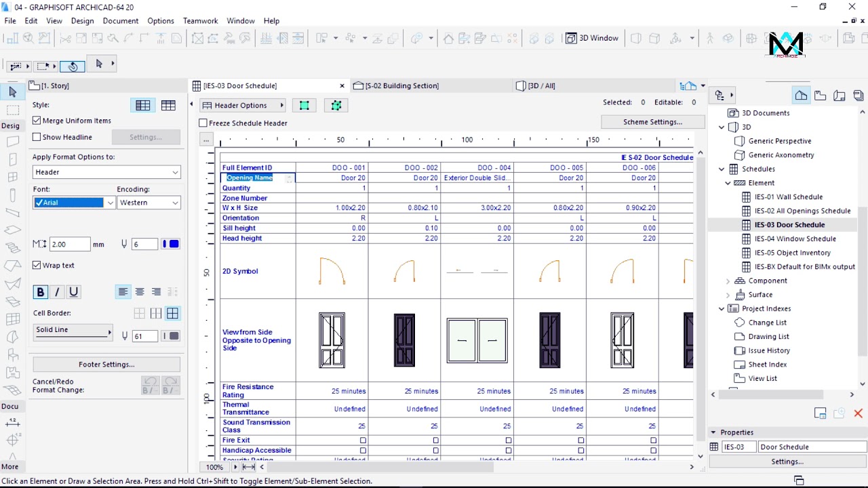Switch navigator to Publisher Sets
868x488 pixels.
coord(859,96)
